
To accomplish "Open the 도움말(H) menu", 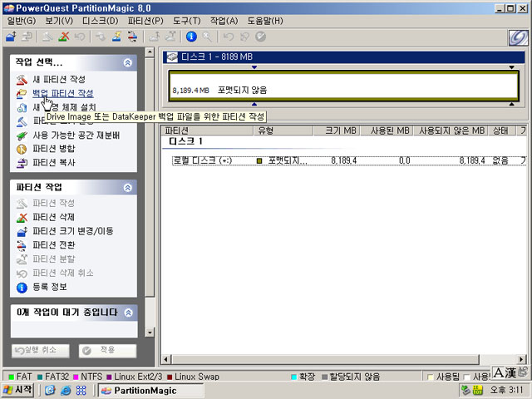I will 265,21.
